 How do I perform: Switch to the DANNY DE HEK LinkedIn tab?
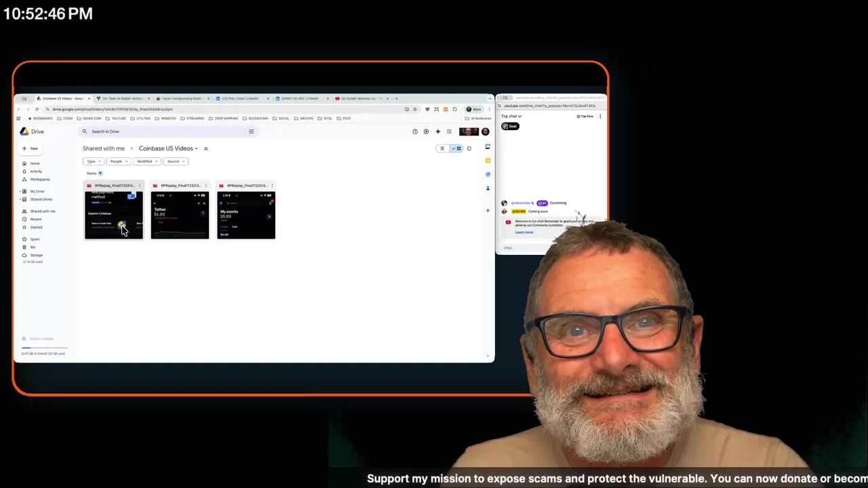(x=302, y=98)
